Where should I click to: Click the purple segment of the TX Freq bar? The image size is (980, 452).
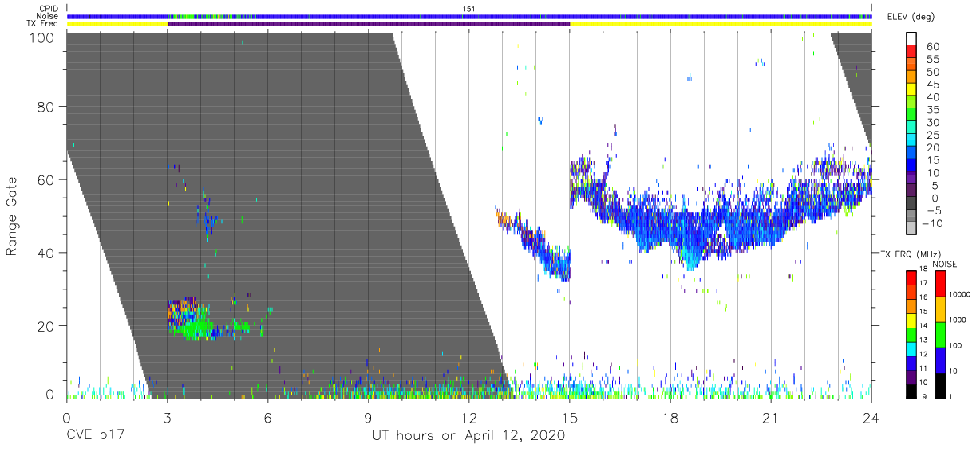coord(369,24)
